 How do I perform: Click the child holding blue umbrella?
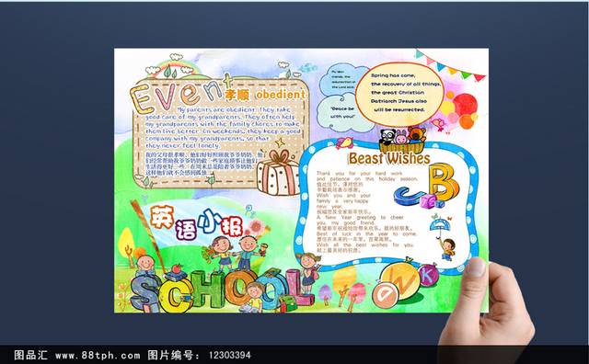point(443,238)
